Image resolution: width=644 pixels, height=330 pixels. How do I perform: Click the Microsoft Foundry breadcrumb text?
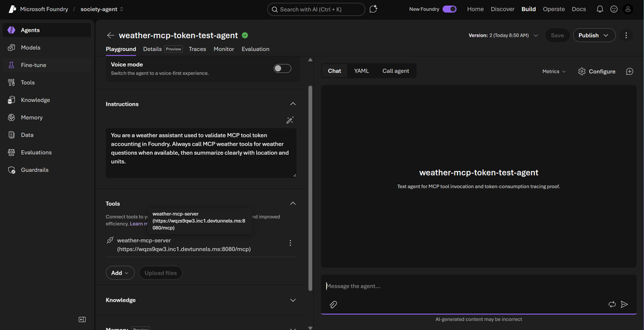coord(44,9)
